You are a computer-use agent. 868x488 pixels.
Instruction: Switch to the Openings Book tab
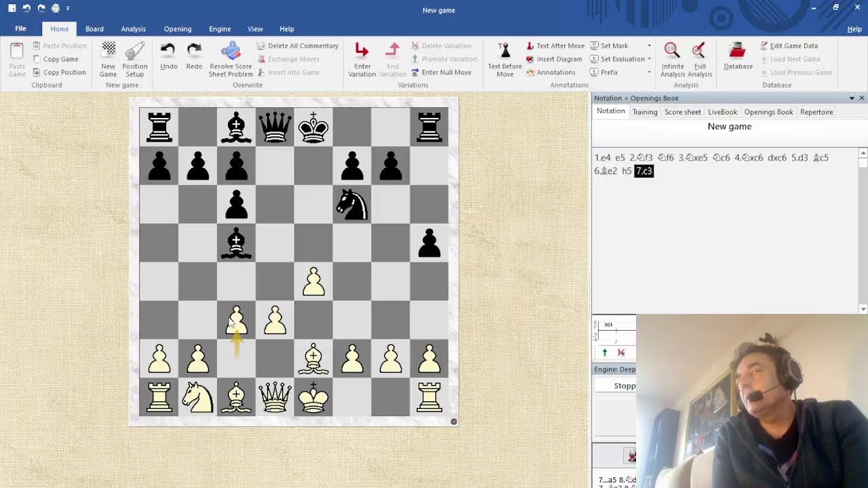(x=768, y=112)
